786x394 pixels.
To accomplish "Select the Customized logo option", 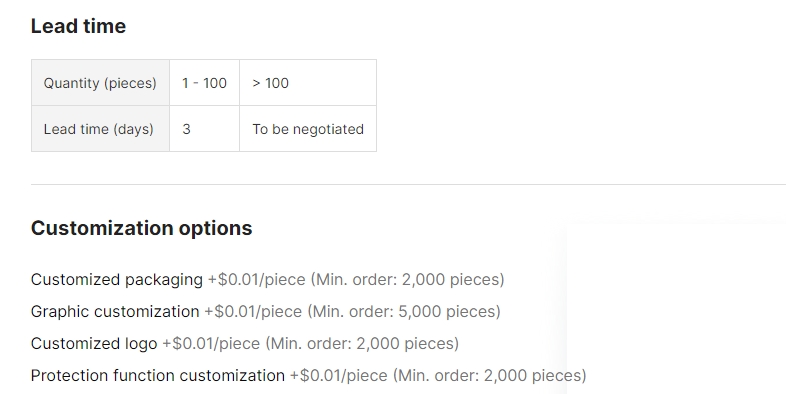I will 94,344.
